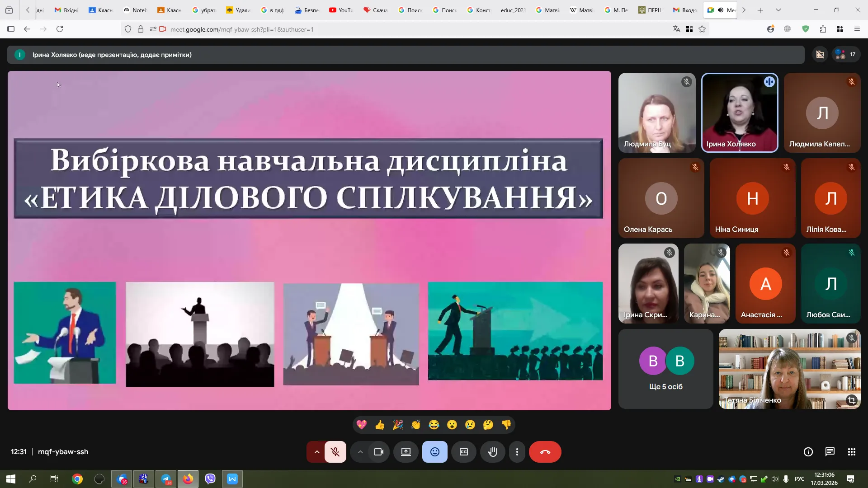868x488 pixels.
Task: Unmute the microphone button
Action: pyautogui.click(x=335, y=452)
